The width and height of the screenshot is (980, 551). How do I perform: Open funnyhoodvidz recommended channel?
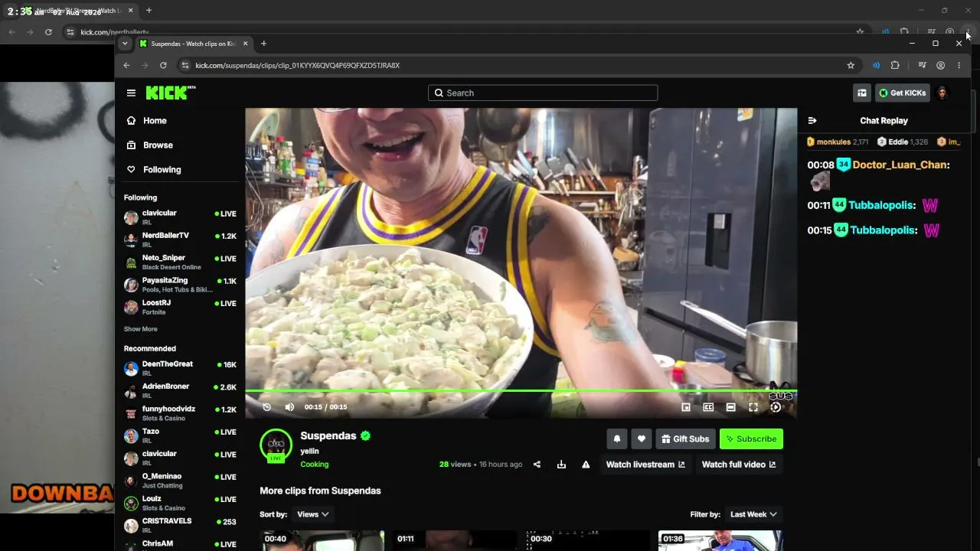[x=180, y=413]
